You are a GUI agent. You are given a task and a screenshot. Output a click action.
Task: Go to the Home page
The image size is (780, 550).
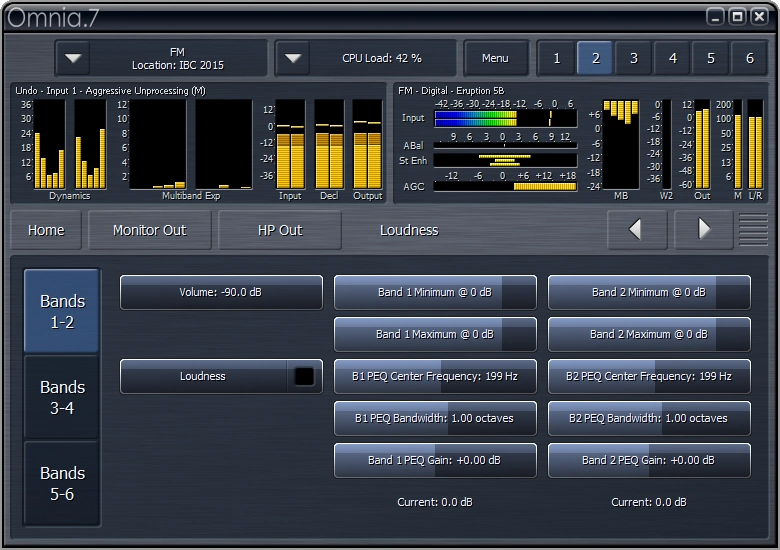click(x=46, y=230)
